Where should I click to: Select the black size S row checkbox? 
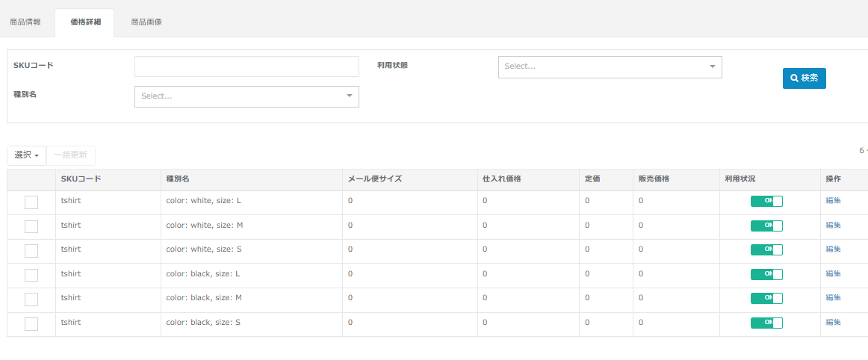[x=31, y=323]
